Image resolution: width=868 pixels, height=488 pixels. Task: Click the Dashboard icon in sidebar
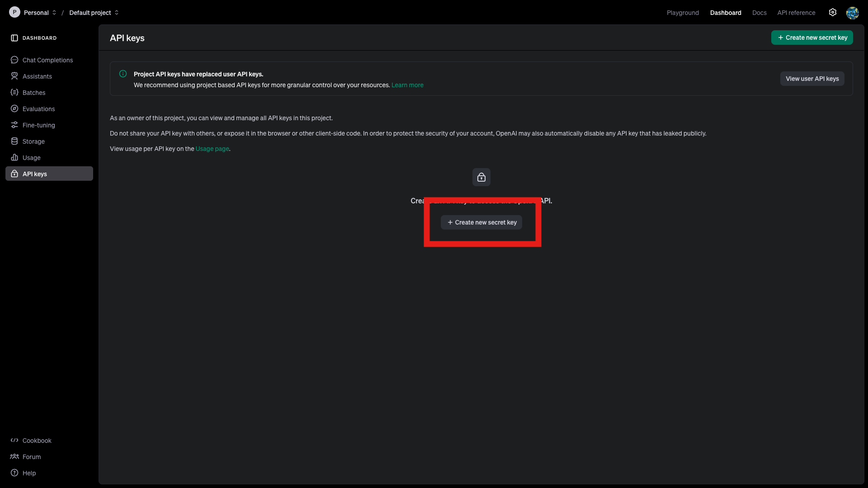(14, 38)
